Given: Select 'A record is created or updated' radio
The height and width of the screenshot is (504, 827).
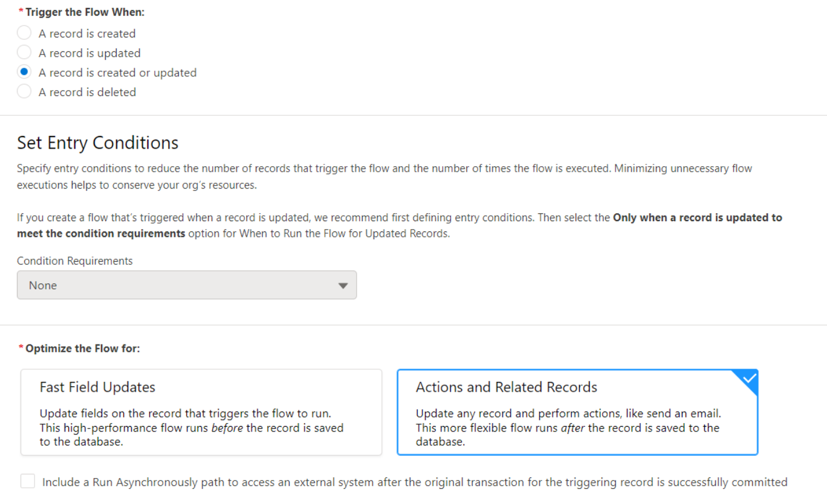Looking at the screenshot, I should (24, 72).
